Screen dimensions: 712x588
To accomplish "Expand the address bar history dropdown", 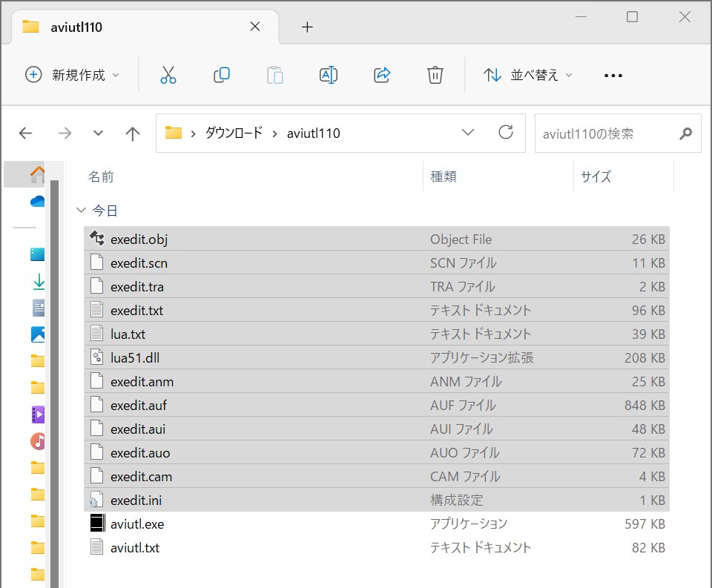I will tap(468, 132).
